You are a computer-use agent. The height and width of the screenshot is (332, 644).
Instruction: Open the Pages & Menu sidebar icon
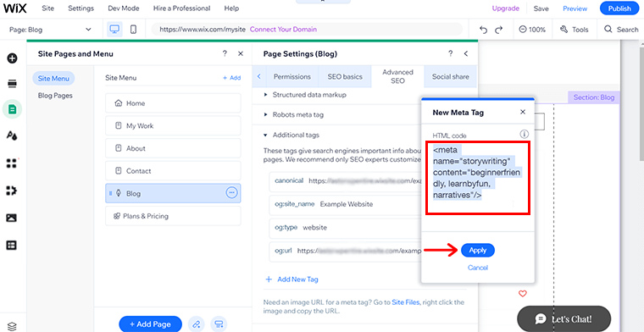click(x=13, y=109)
